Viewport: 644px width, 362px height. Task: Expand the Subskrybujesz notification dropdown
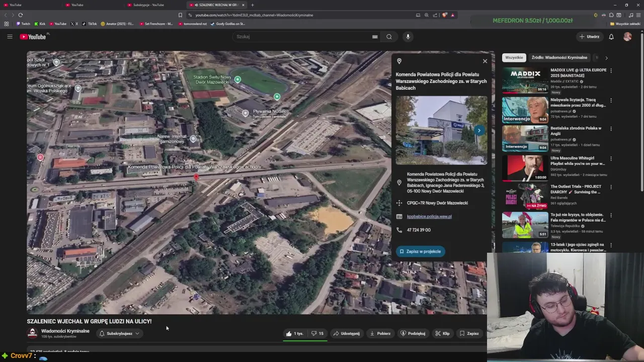(x=120, y=333)
